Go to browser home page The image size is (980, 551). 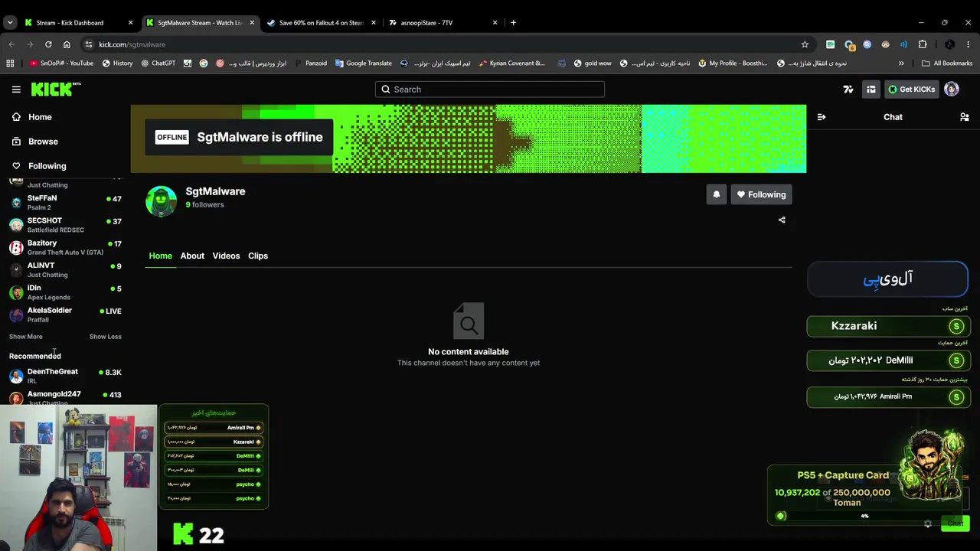(67, 44)
